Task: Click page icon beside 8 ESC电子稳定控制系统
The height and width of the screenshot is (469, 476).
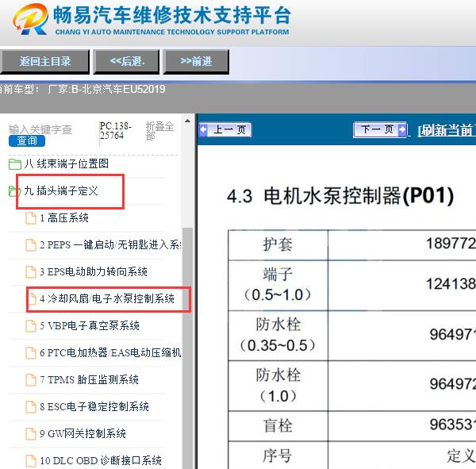Action: point(31,407)
